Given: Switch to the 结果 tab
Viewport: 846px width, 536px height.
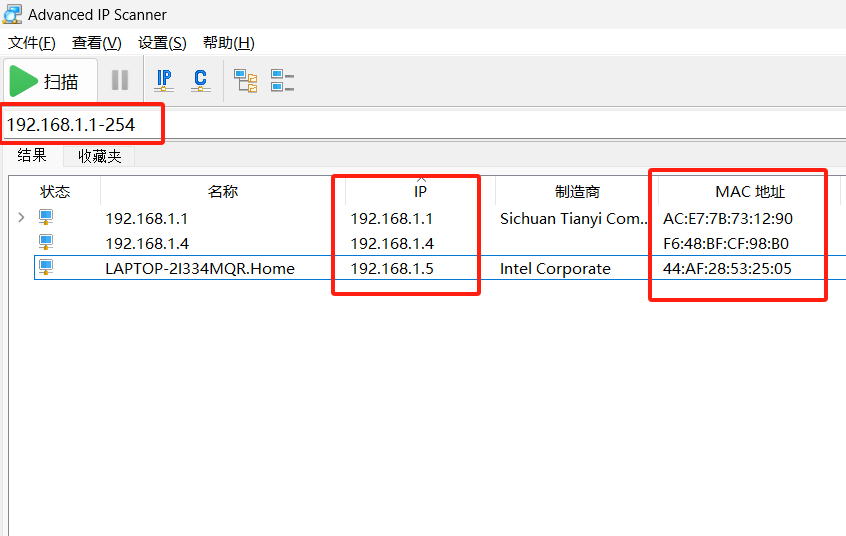Looking at the screenshot, I should click(x=32, y=155).
